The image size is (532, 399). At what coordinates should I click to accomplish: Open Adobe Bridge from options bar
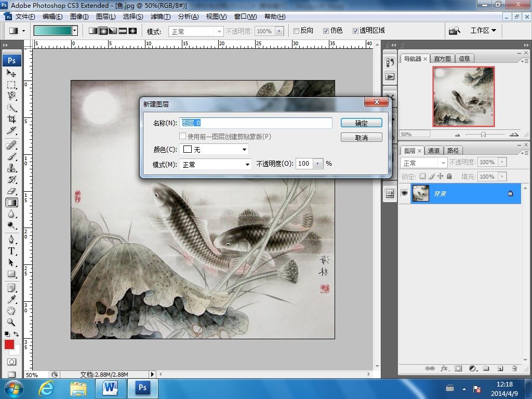coord(455,31)
